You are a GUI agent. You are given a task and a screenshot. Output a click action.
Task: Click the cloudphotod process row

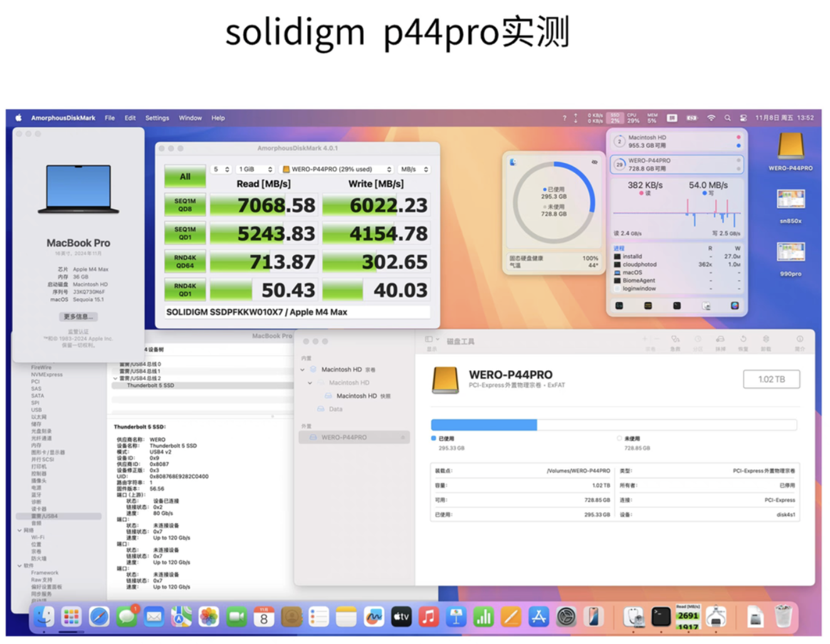[x=678, y=264]
